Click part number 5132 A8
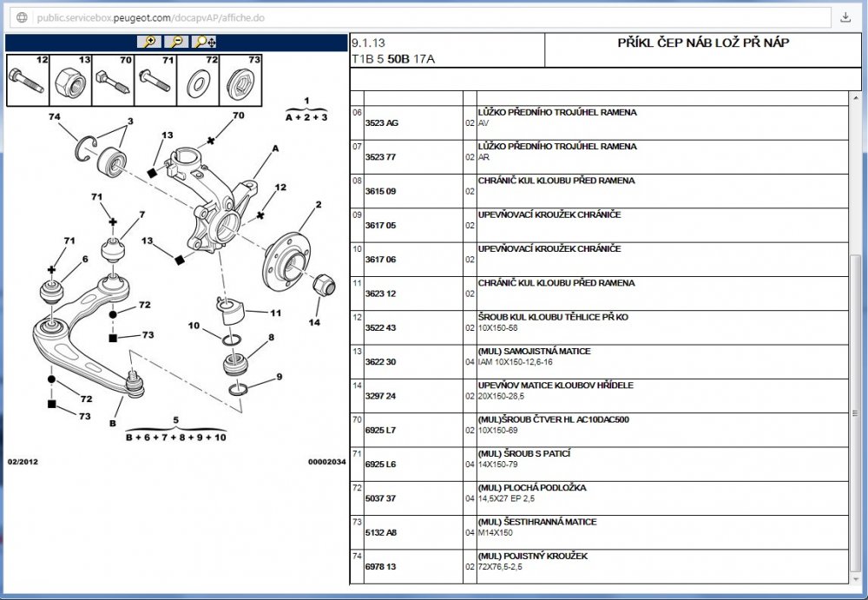Viewport: 868px width, 600px height. coord(380,533)
